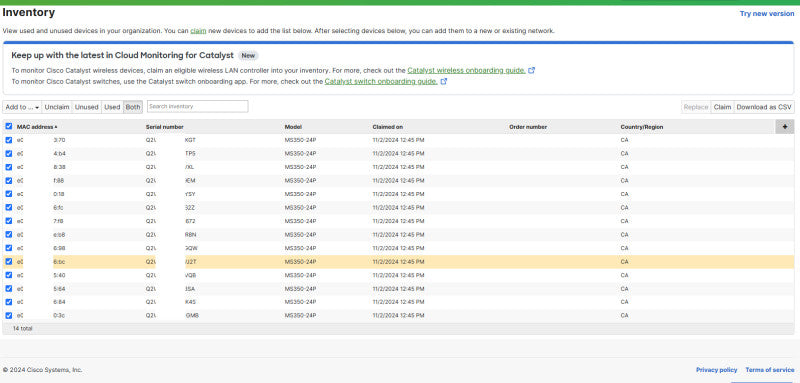Click MS350-24P model in KGT row
Image resolution: width=800 pixels, height=383 pixels.
(301, 140)
